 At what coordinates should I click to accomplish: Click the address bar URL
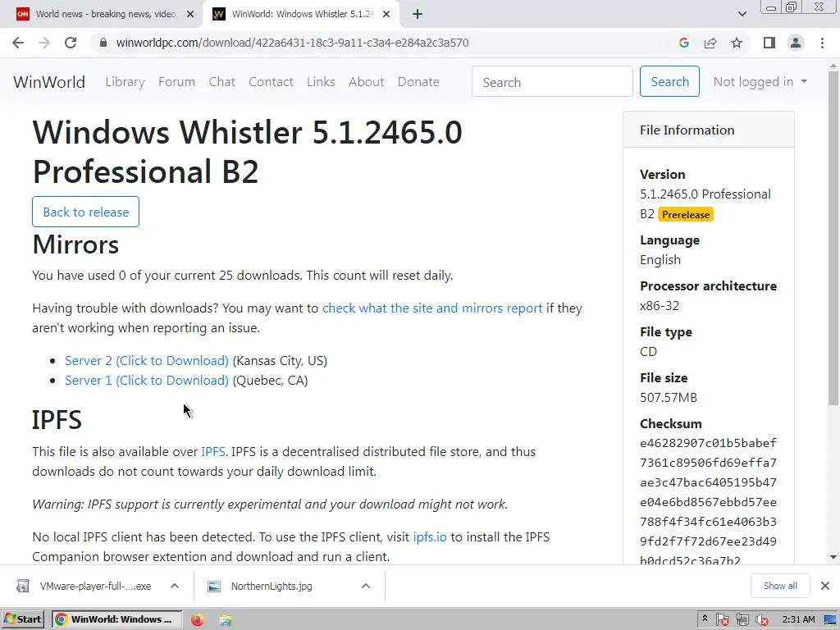click(x=293, y=43)
